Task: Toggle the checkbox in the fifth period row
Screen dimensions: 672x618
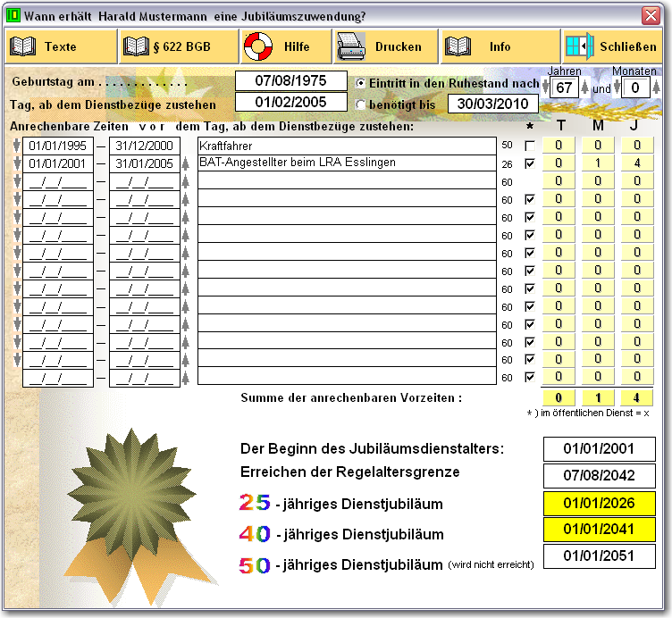Action: 530,217
